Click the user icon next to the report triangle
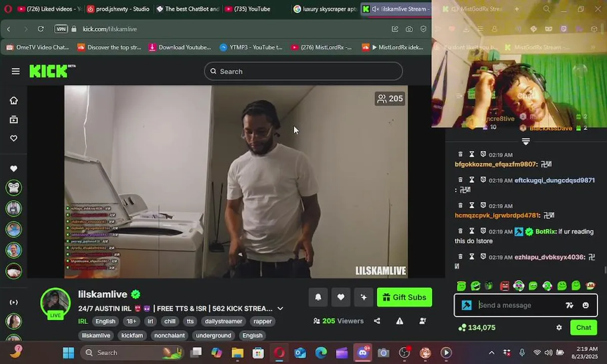Viewport: 607px width, 364px height. click(x=423, y=321)
